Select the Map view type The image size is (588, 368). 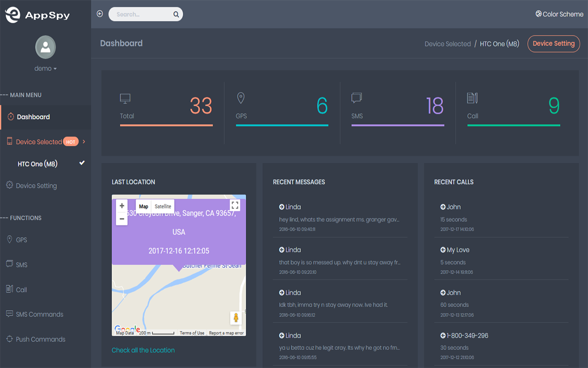[144, 207]
